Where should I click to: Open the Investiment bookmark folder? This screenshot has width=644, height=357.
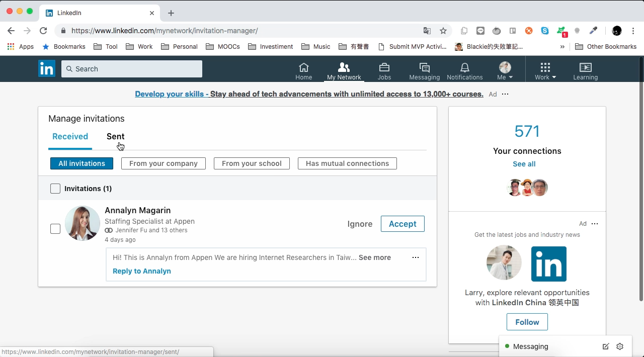coord(271,47)
